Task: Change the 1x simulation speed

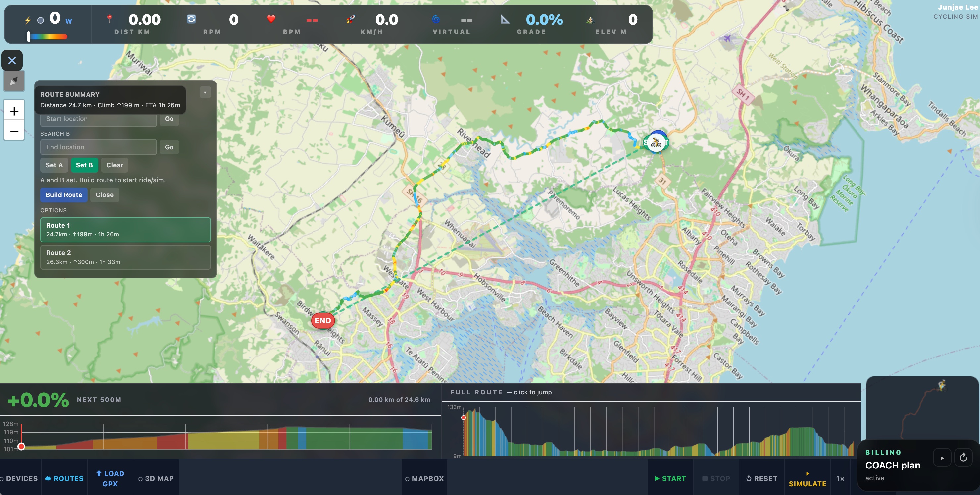Action: coord(840,479)
